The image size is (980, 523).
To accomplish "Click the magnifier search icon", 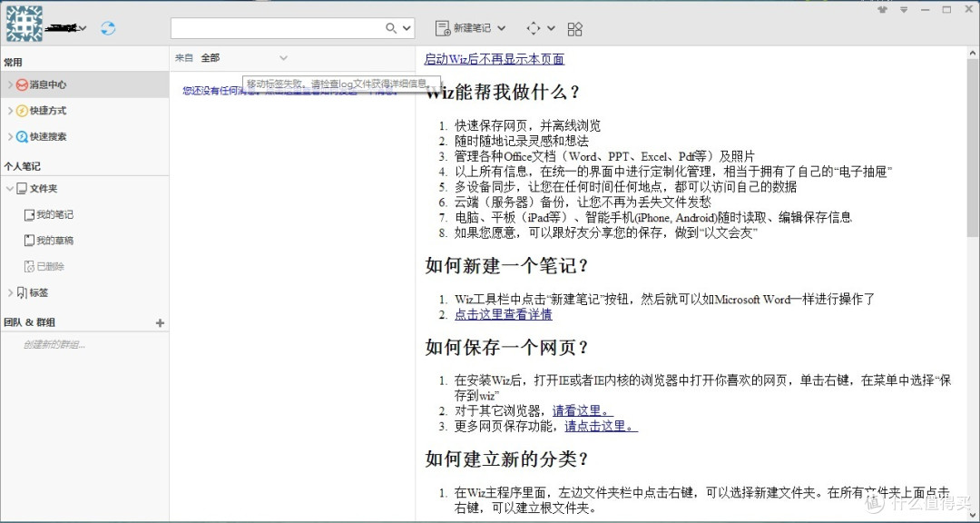I will (391, 28).
